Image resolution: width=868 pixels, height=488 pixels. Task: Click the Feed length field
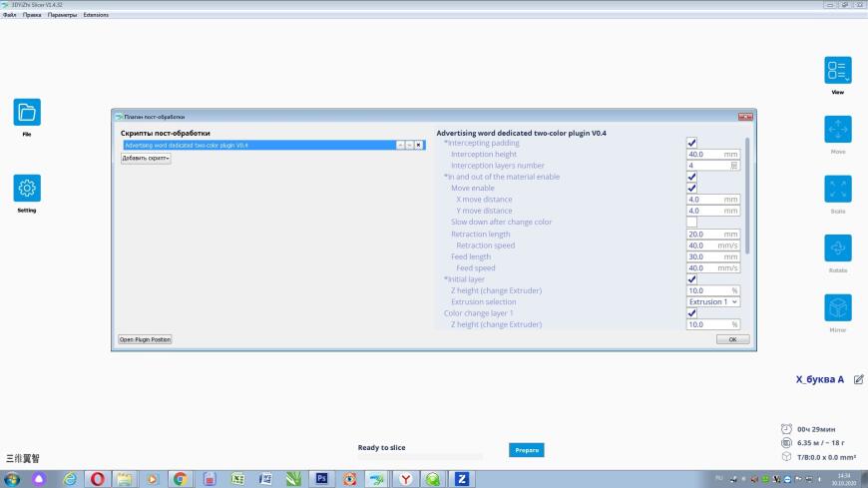tap(713, 257)
